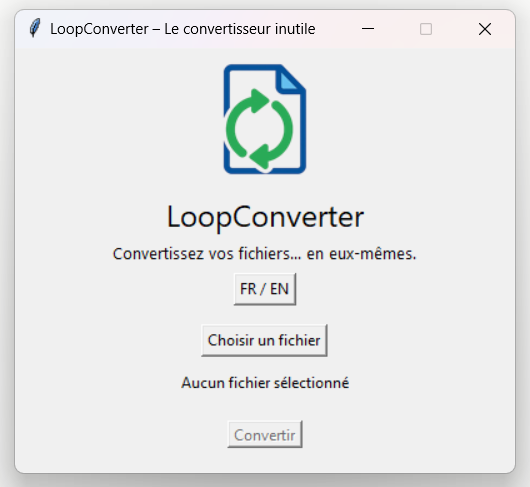Open the file picker via Choisir un fichier
530x487 pixels.
tap(264, 340)
